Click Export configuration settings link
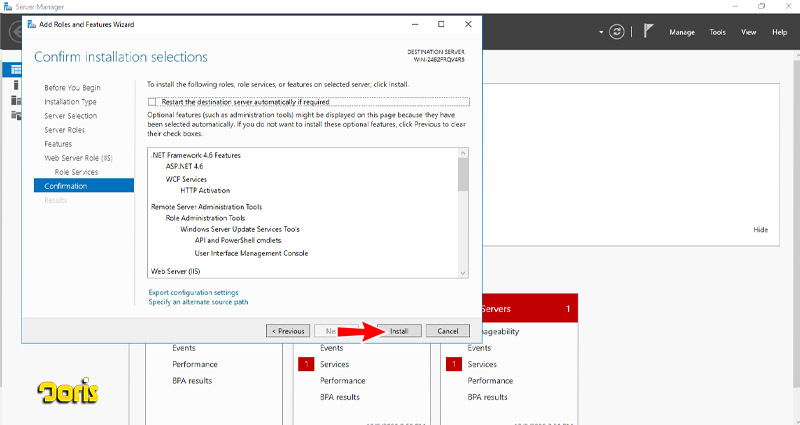This screenshot has width=800, height=425. [x=193, y=292]
